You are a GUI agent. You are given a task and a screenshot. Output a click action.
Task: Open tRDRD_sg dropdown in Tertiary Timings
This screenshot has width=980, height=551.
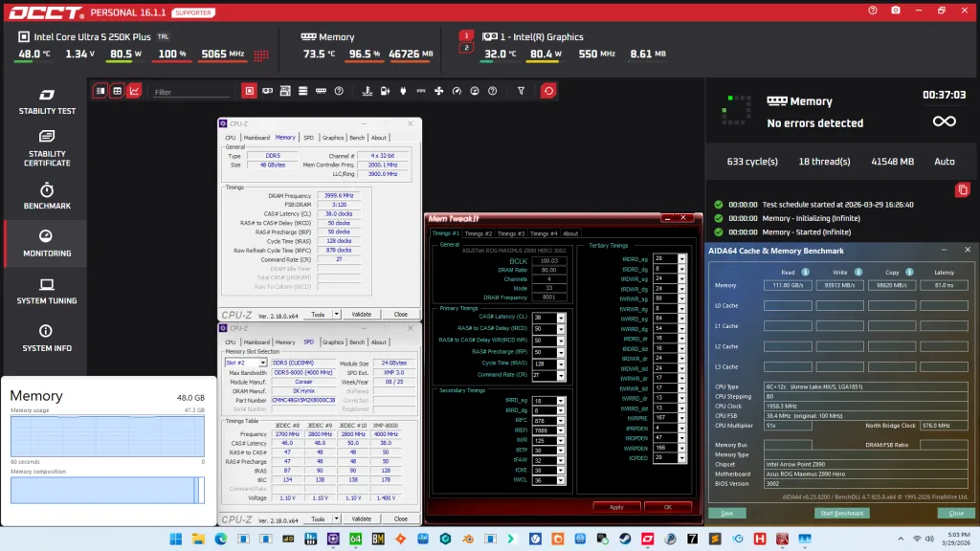click(x=681, y=258)
